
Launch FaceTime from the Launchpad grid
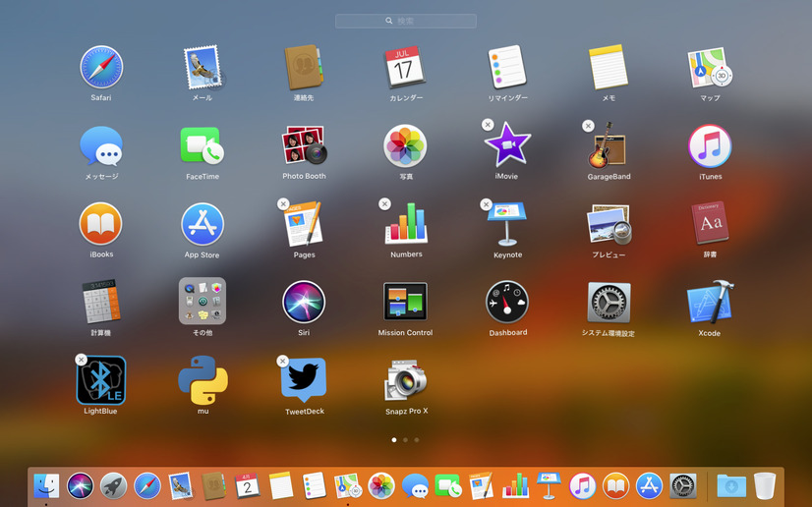click(203, 145)
